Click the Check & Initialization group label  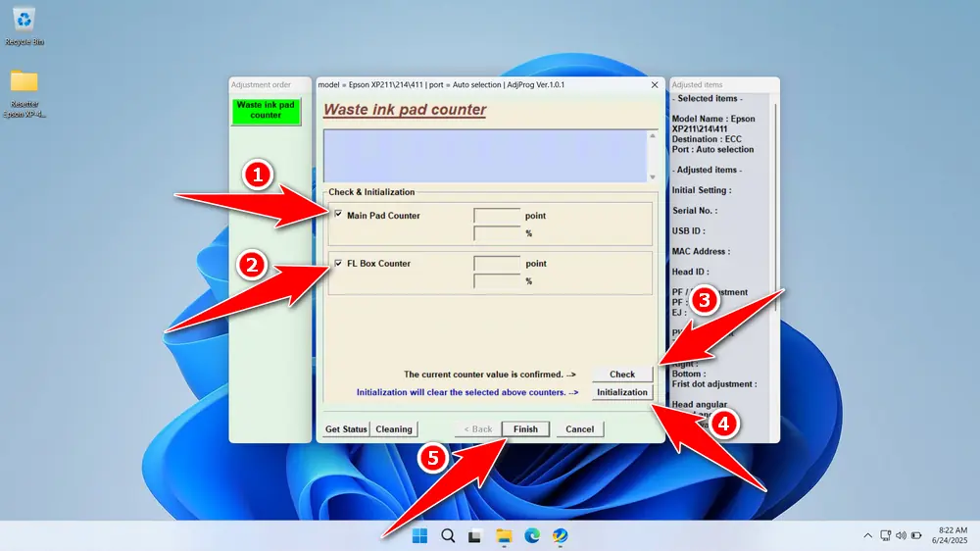tap(371, 192)
